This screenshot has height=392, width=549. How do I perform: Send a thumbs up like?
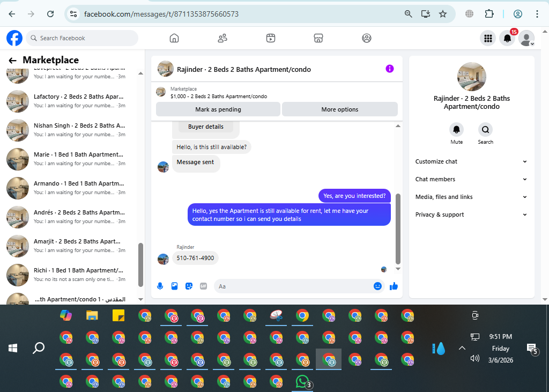tap(394, 286)
